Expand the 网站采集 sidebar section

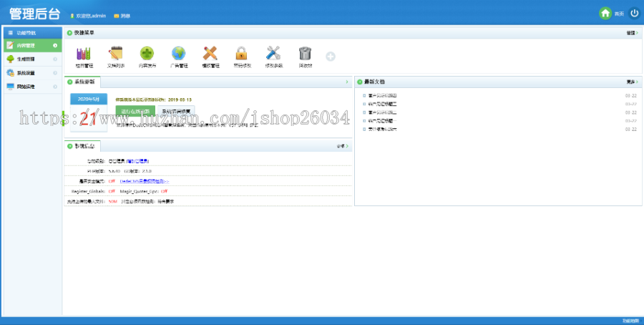31,87
